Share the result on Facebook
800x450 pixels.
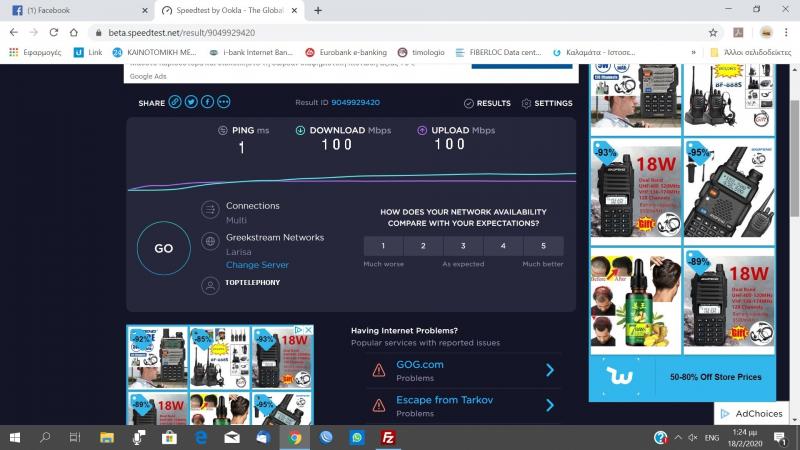coord(208,102)
